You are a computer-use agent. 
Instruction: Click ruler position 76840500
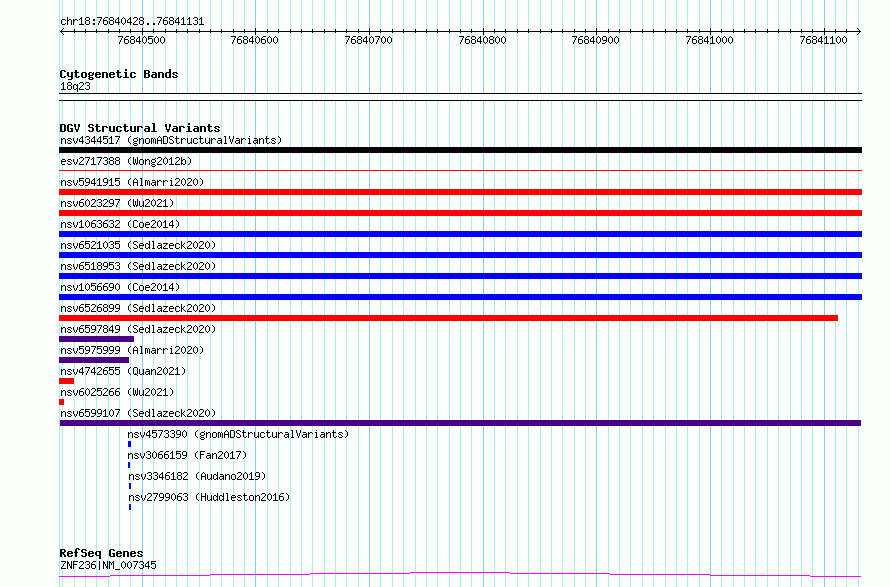click(141, 40)
